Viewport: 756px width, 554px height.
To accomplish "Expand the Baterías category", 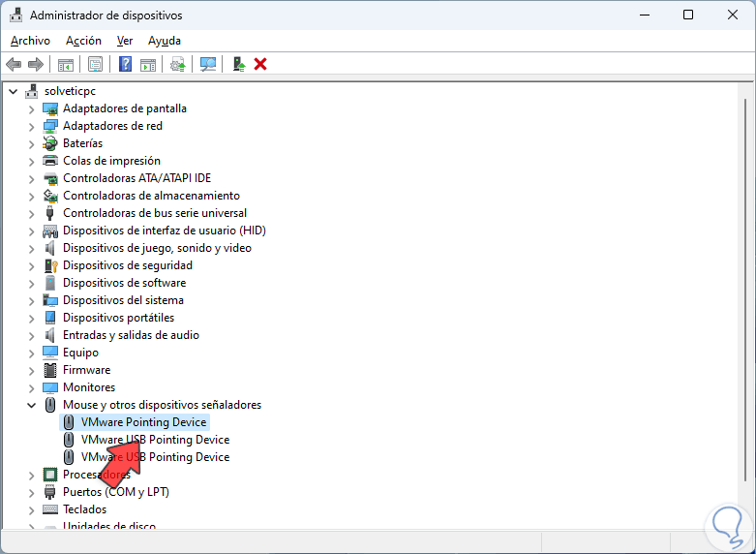I will coord(31,144).
